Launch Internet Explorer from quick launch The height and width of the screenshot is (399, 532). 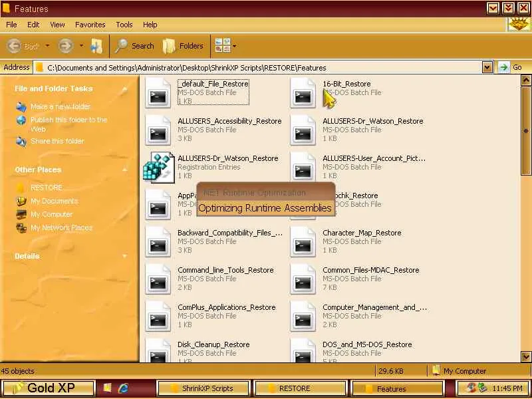[124, 388]
